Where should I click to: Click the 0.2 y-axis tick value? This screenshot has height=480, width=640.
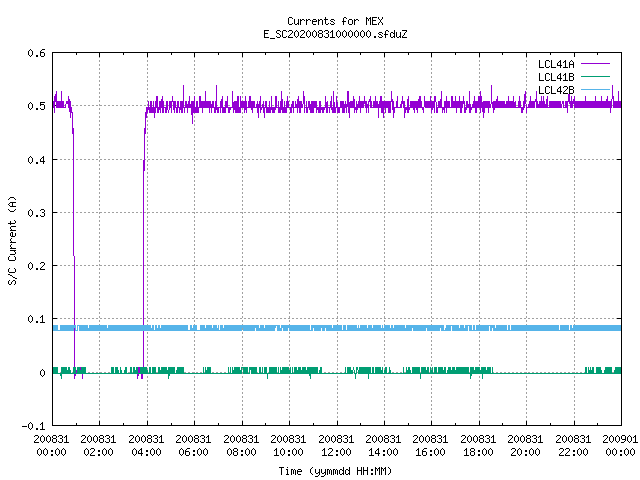coord(36,266)
